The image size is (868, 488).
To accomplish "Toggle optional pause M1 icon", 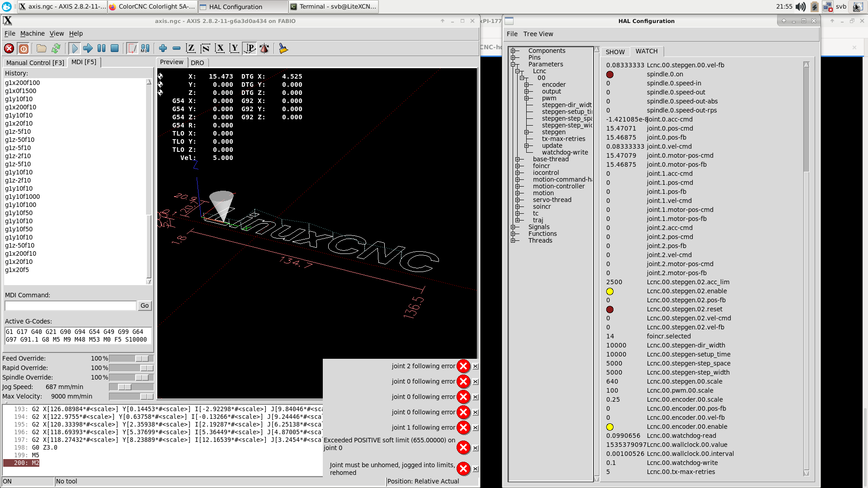I will pyautogui.click(x=145, y=48).
